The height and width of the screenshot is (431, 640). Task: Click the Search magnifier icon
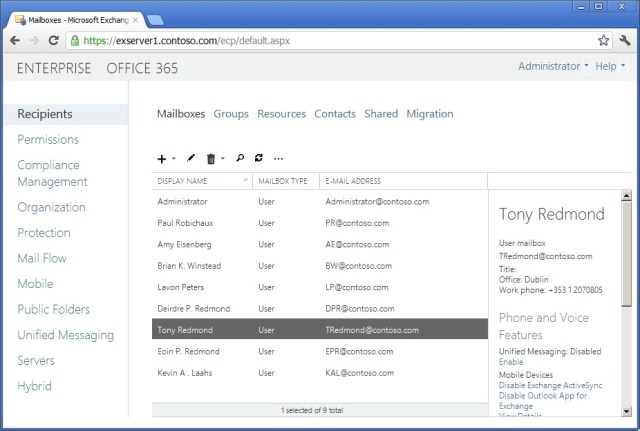tap(240, 158)
